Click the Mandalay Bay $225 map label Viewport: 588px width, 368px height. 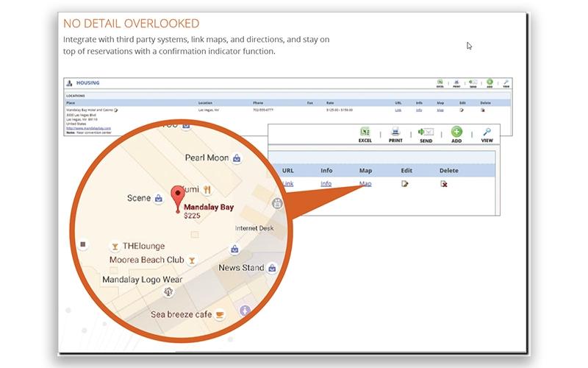(209, 211)
